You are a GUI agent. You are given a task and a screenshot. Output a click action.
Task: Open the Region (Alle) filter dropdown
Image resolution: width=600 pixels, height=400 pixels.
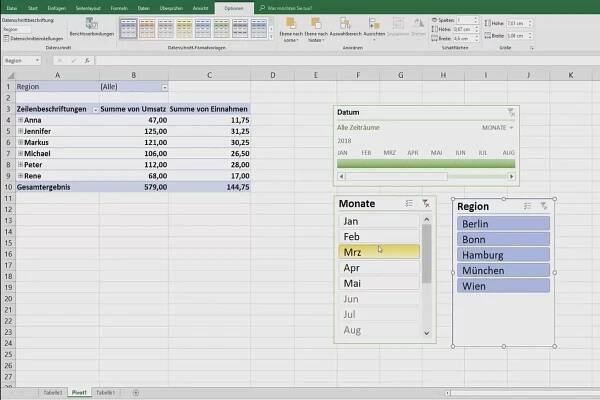point(165,88)
